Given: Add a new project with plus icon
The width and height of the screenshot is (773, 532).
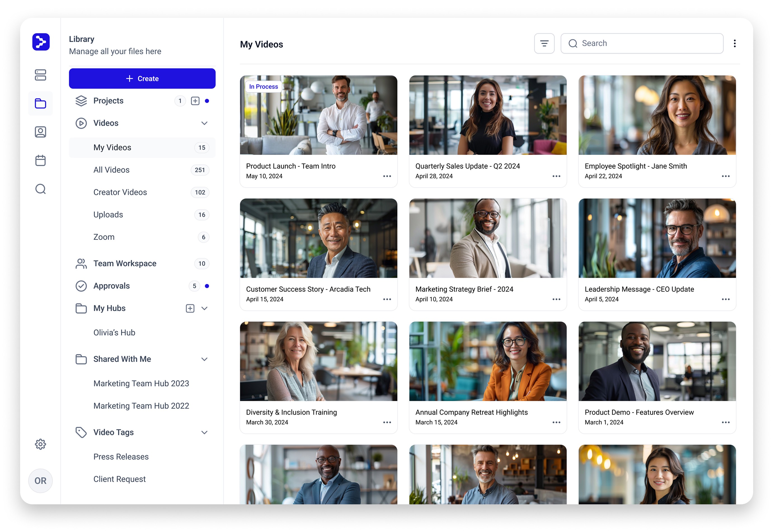Looking at the screenshot, I should [195, 101].
